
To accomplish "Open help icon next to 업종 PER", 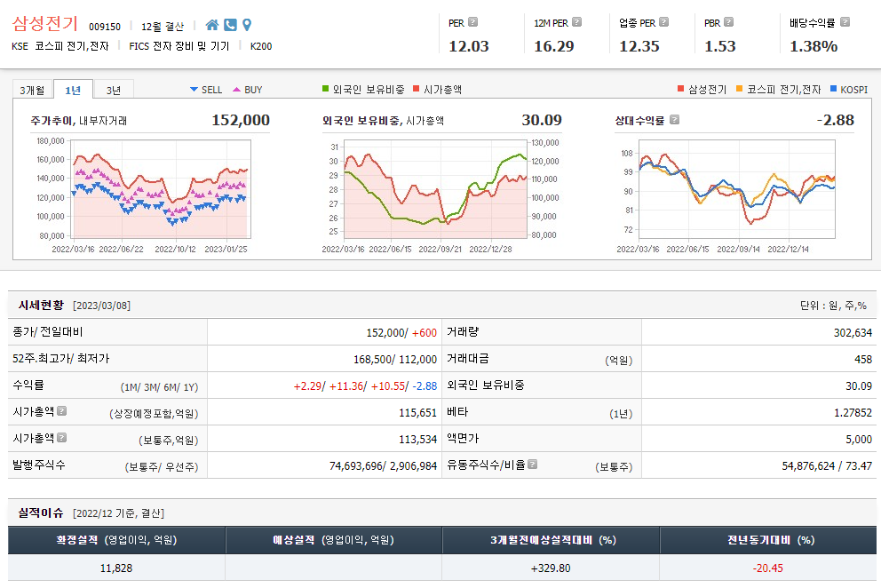I will pyautogui.click(x=663, y=22).
